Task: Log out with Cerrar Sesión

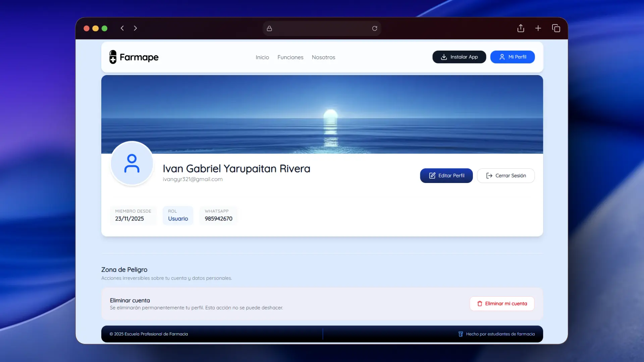Action: tap(505, 176)
